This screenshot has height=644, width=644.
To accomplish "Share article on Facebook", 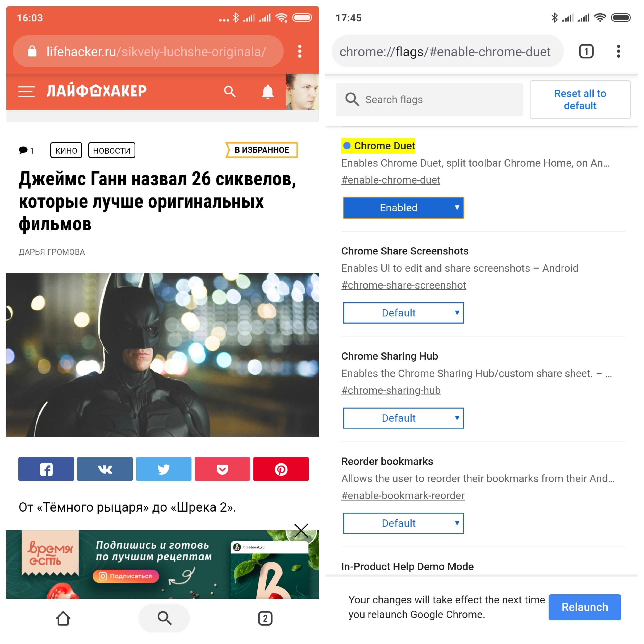I will [46, 469].
